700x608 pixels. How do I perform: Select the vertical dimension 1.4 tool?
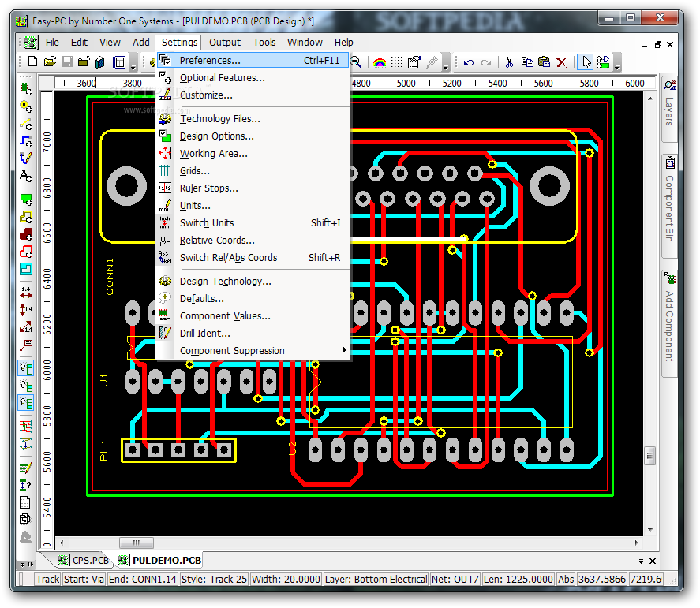[26, 309]
